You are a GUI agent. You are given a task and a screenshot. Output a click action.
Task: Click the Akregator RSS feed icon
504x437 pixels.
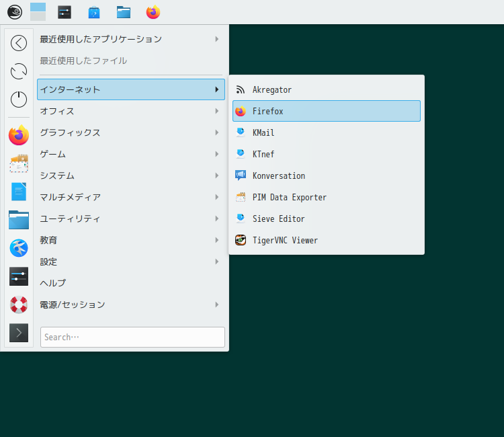pos(241,89)
